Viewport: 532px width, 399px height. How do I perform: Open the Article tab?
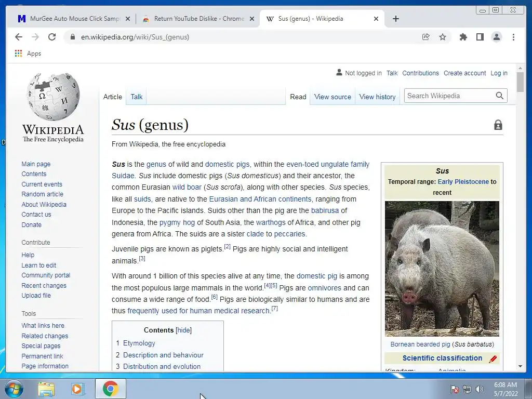coord(113,97)
